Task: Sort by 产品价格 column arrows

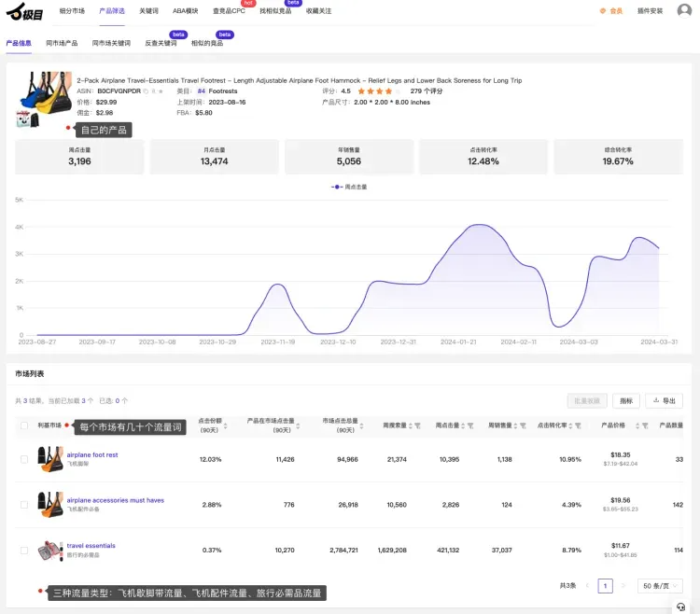Action: tap(638, 426)
